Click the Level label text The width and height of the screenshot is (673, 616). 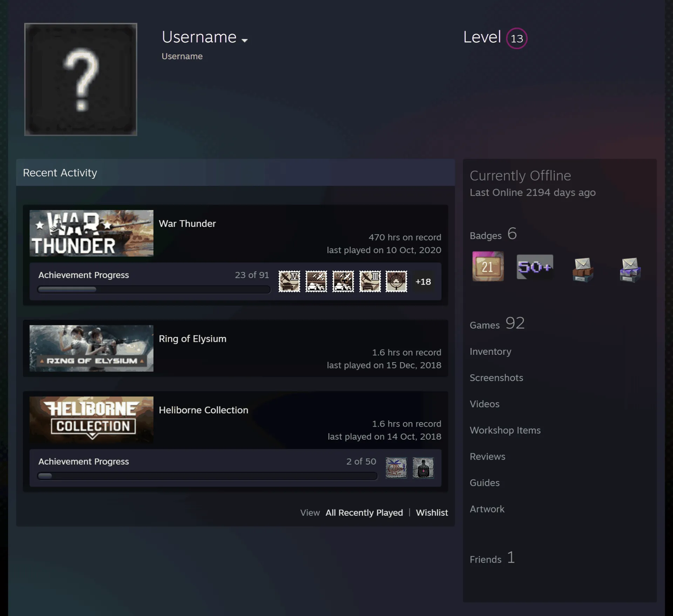click(x=482, y=37)
